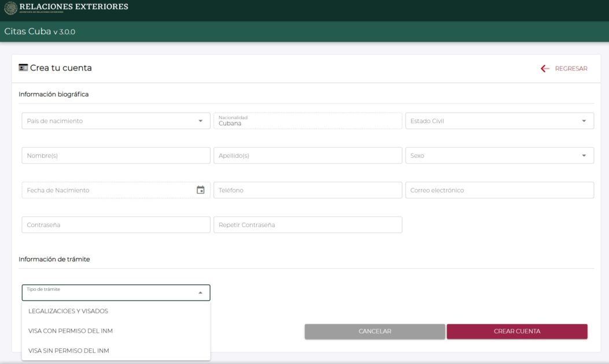Image resolution: width=609 pixels, height=364 pixels.
Task: Collapse the Tipo de trámite dropdown
Action: point(200,293)
